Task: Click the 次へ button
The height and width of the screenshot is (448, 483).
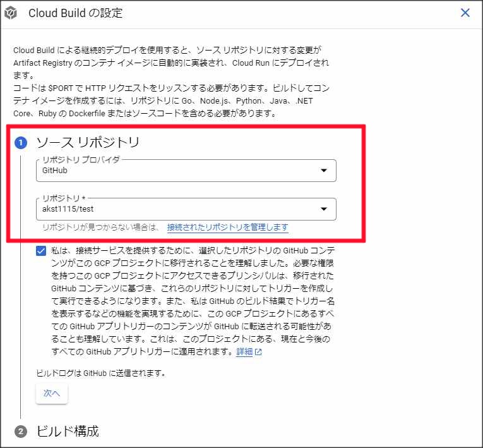Action: coord(51,393)
